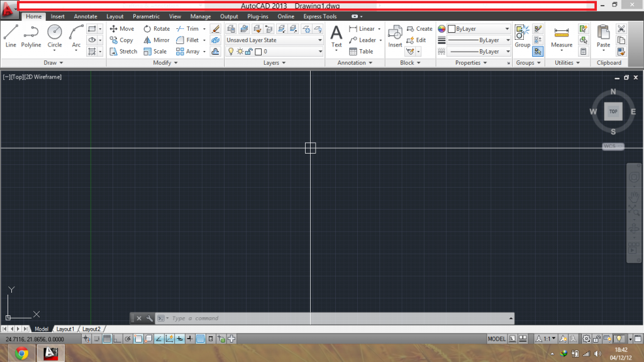Open Layer Properties manager icon
Image resolution: width=644 pixels, height=362 pixels.
(x=231, y=29)
